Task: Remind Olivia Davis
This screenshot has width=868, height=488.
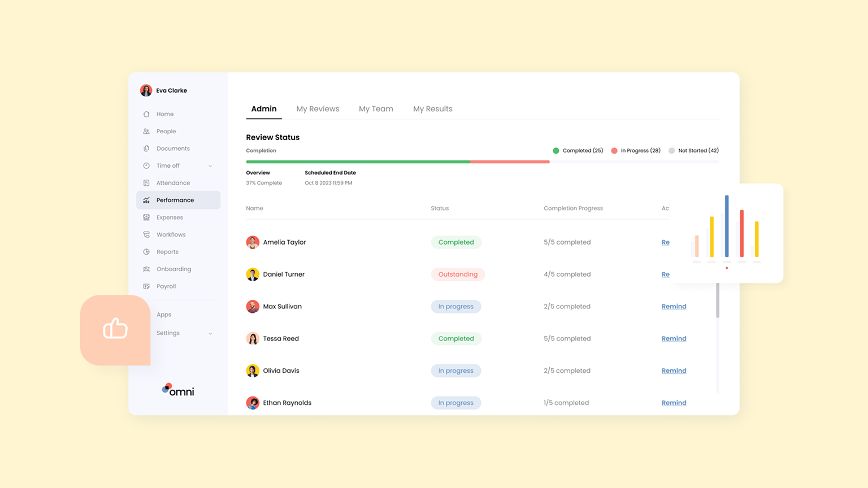Action: click(674, 371)
